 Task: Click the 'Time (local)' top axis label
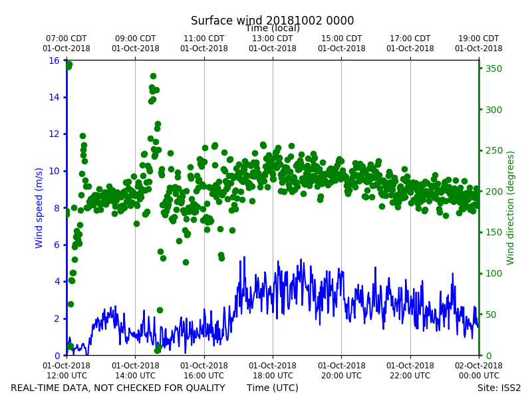[273, 29]
